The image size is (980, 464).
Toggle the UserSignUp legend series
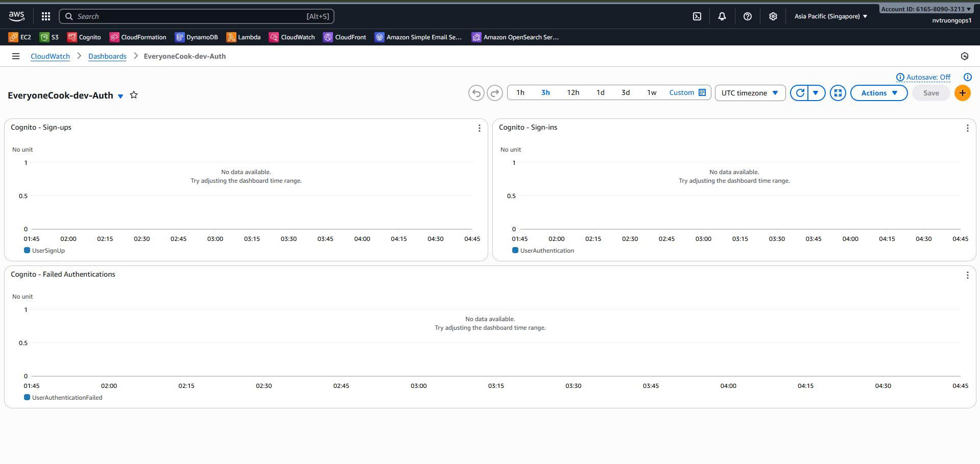44,251
